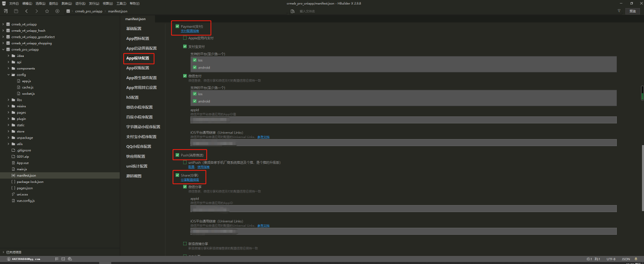Screen dimensions: 644x264
Task: Click the uni.scss file icon
Action: [14, 194]
